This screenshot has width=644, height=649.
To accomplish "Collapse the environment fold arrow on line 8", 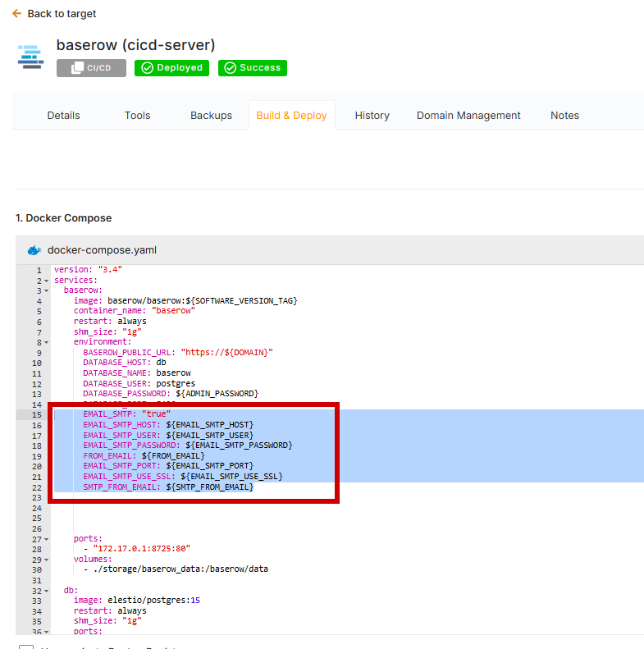I will coord(47,343).
